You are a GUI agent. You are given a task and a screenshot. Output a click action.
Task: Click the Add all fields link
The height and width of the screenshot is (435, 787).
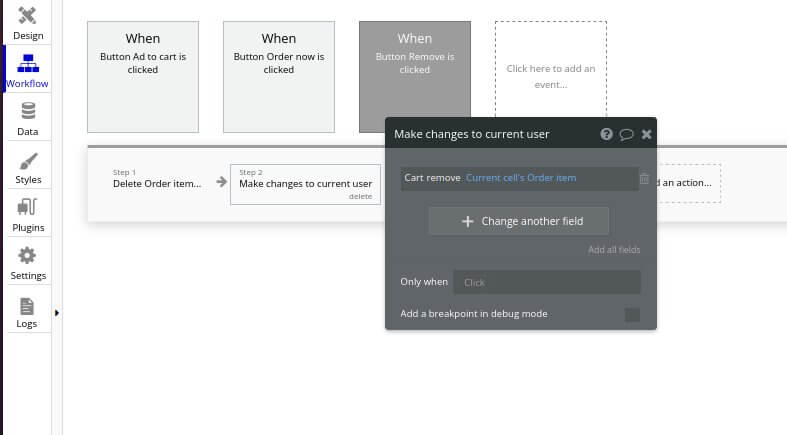(614, 250)
